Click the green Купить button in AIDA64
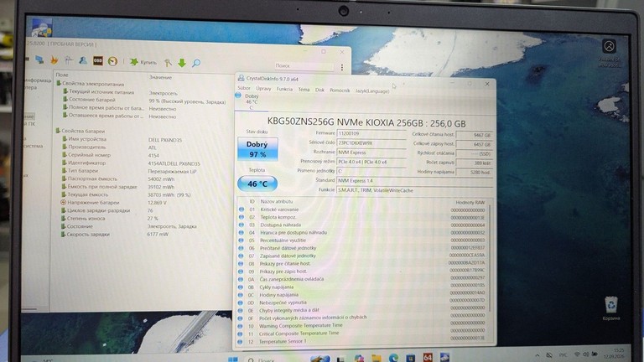The width and height of the screenshot is (644, 362). coord(143,62)
